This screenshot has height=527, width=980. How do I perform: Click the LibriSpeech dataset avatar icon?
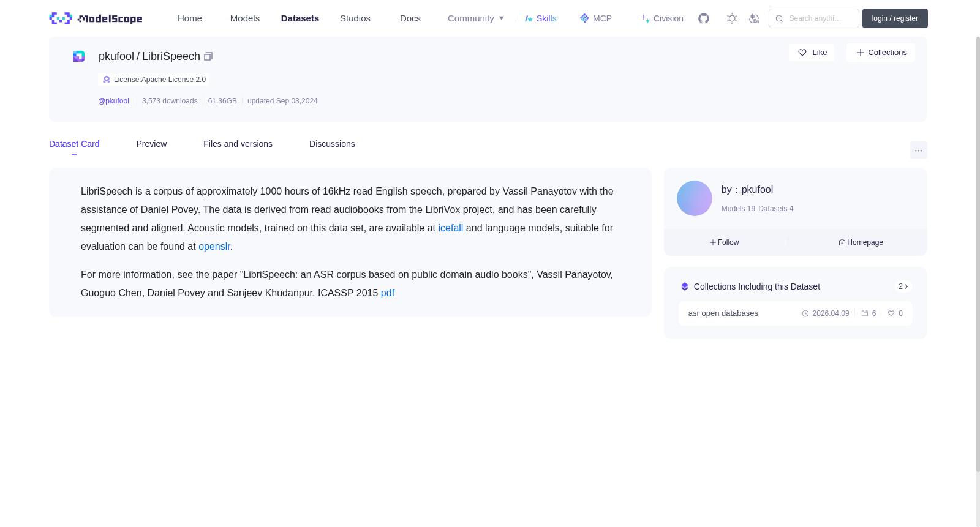(79, 56)
